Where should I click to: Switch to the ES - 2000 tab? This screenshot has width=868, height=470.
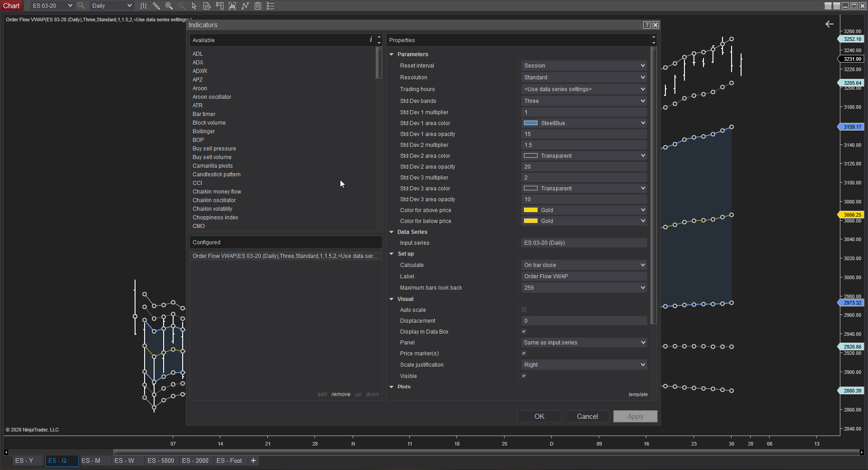click(x=195, y=460)
